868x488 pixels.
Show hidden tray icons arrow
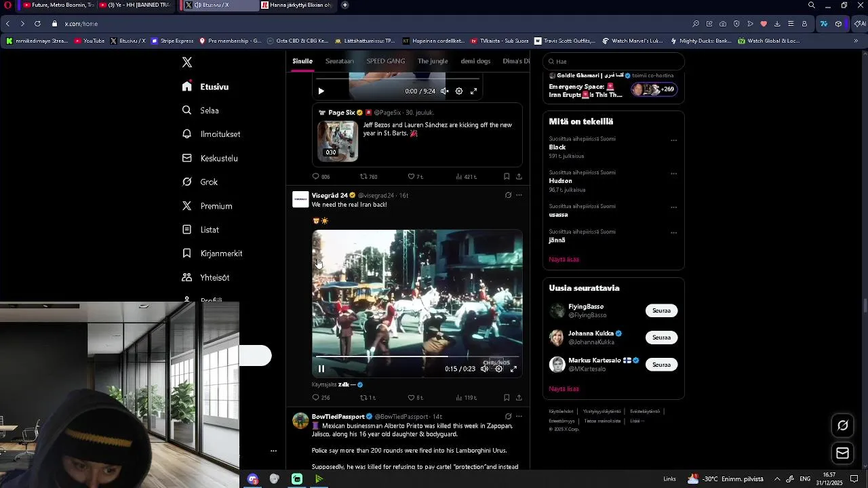[x=777, y=479]
